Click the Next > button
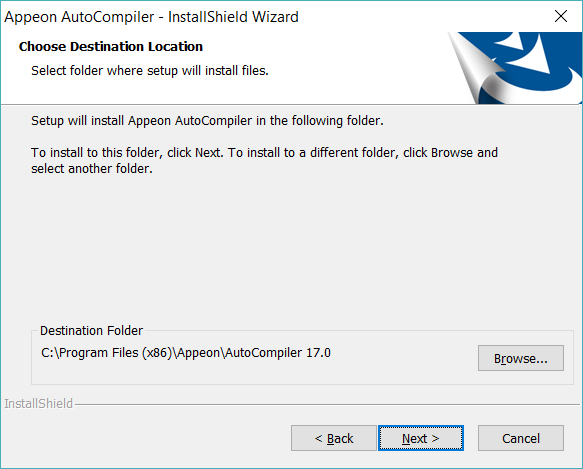This screenshot has height=469, width=583. click(x=421, y=438)
